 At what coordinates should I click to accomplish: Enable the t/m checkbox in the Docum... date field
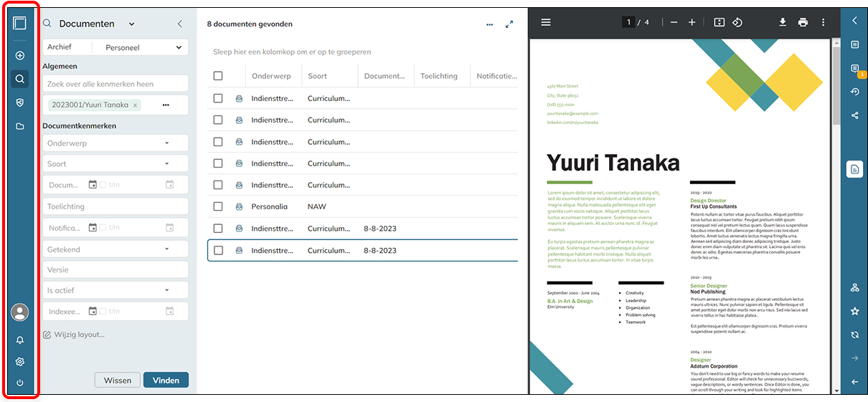pyautogui.click(x=103, y=185)
